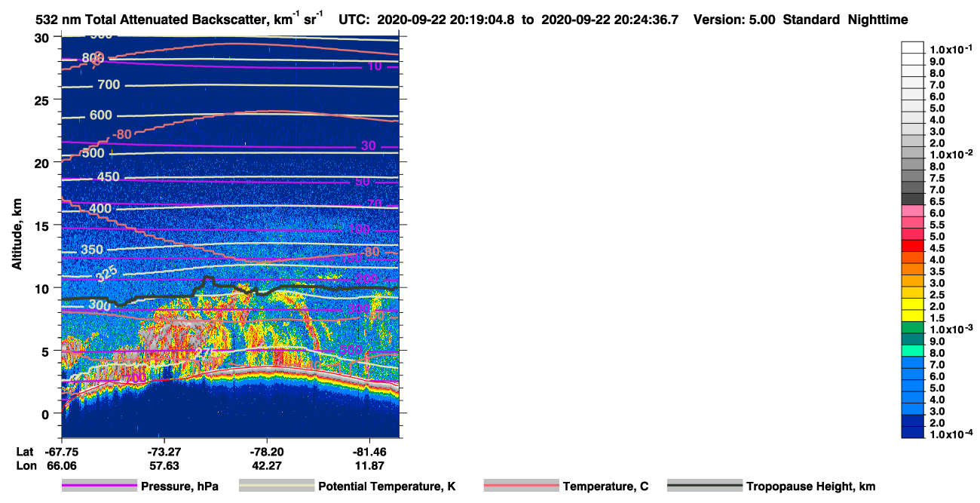Click the 450 potential temperature contour label
Screen dimensions: 980x503
pos(108,177)
